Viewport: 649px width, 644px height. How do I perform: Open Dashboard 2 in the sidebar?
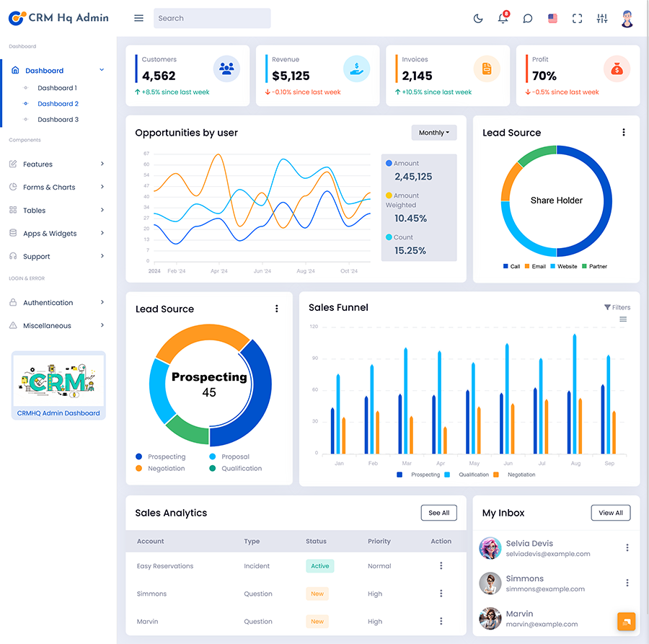click(58, 103)
